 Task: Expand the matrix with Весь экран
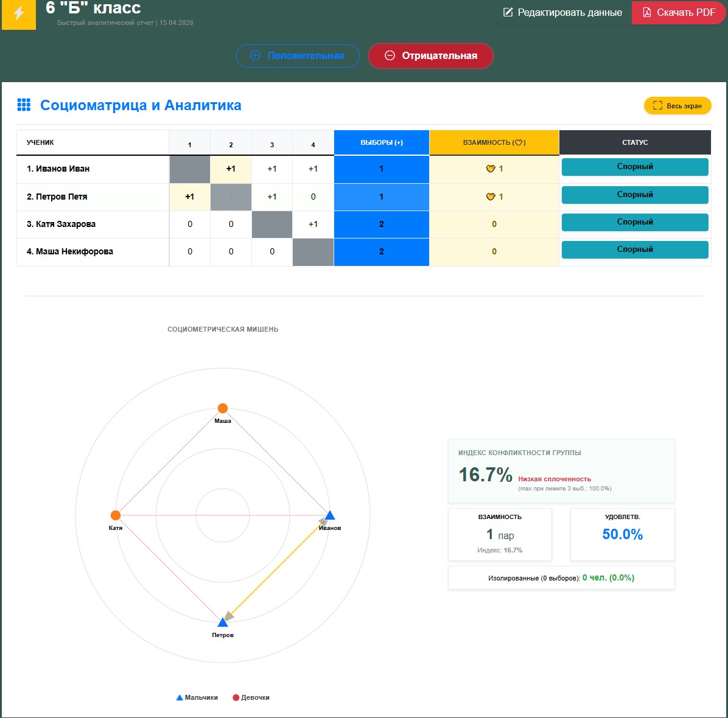(x=677, y=106)
